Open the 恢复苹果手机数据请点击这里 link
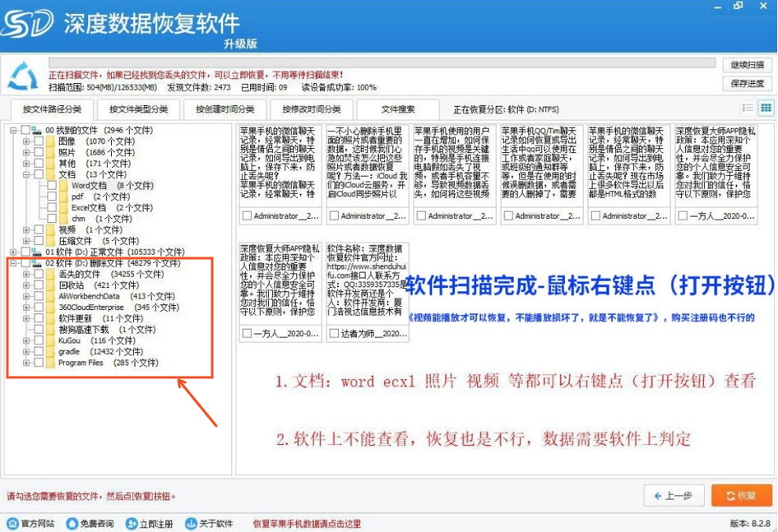Viewport: 778px width, 532px height. click(306, 523)
